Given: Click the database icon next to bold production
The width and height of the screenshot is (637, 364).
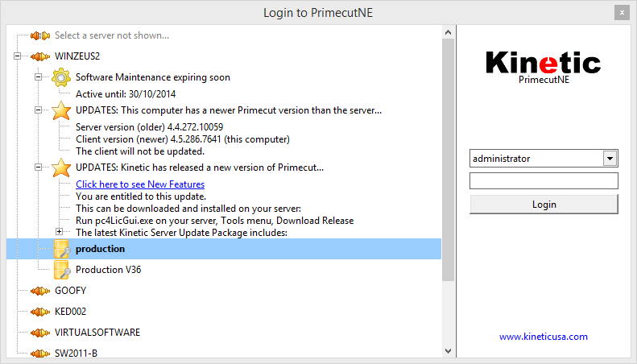Looking at the screenshot, I should click(62, 249).
